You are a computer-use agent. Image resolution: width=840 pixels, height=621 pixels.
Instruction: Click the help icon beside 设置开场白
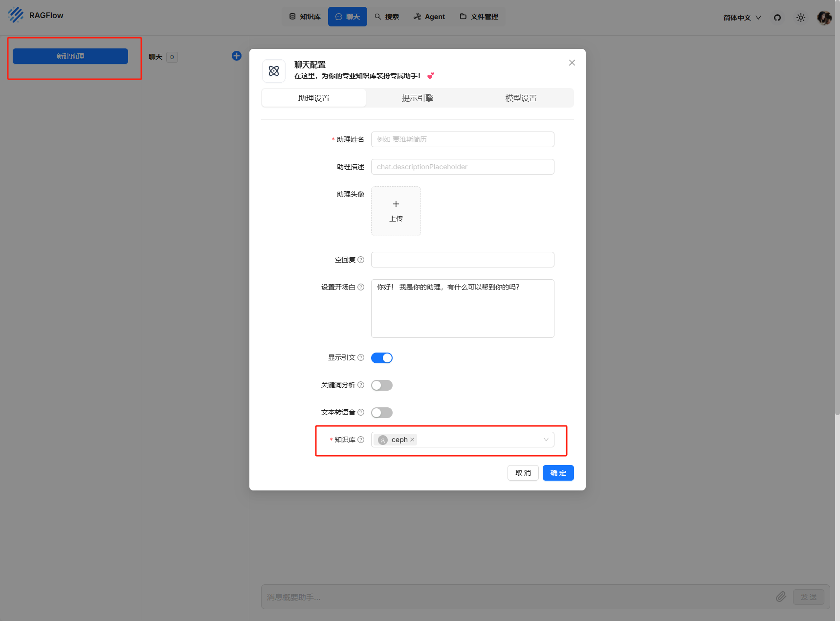pos(361,287)
